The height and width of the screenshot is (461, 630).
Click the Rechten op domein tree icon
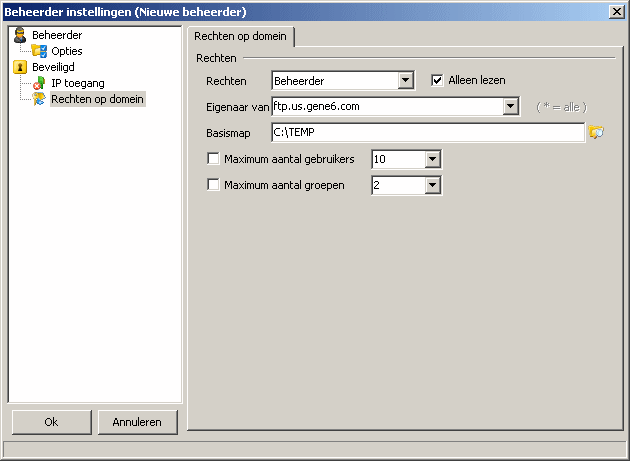[x=39, y=99]
